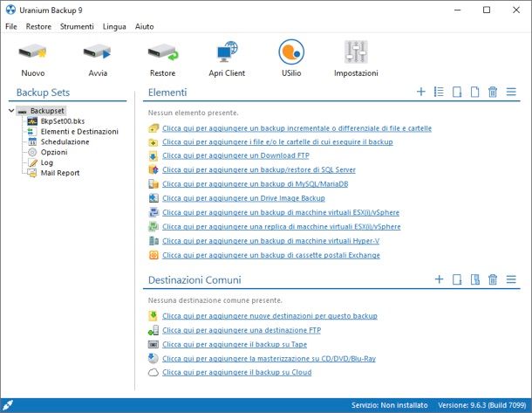Open the Strumenti menu
The image size is (532, 413).
pos(77,26)
